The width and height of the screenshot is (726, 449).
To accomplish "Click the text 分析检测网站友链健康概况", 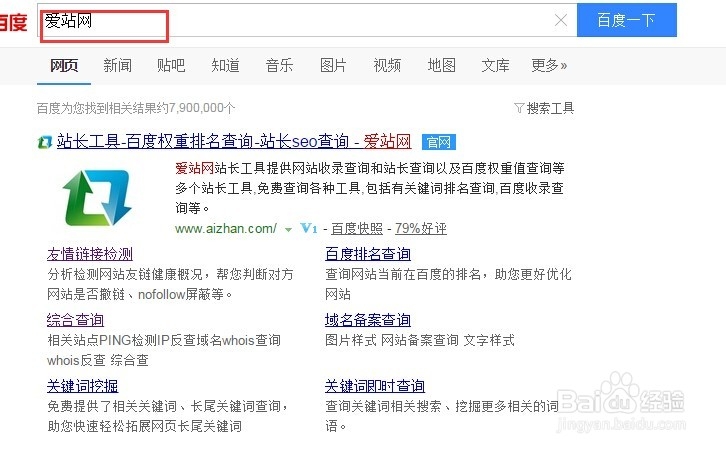I will click(125, 274).
